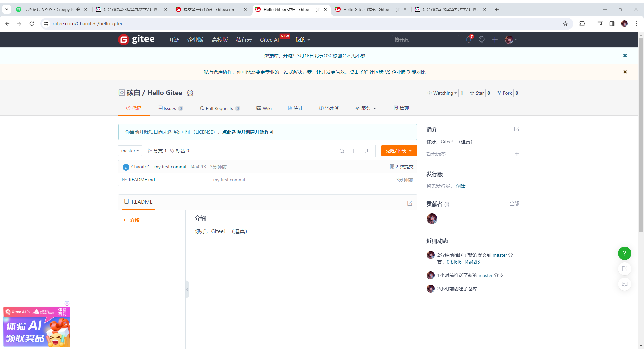Click the browser side panel icon
The image size is (644, 349).
612,24
